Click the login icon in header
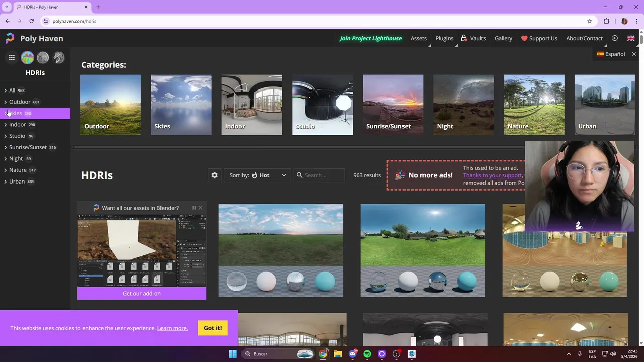644x362 pixels. [x=615, y=38]
